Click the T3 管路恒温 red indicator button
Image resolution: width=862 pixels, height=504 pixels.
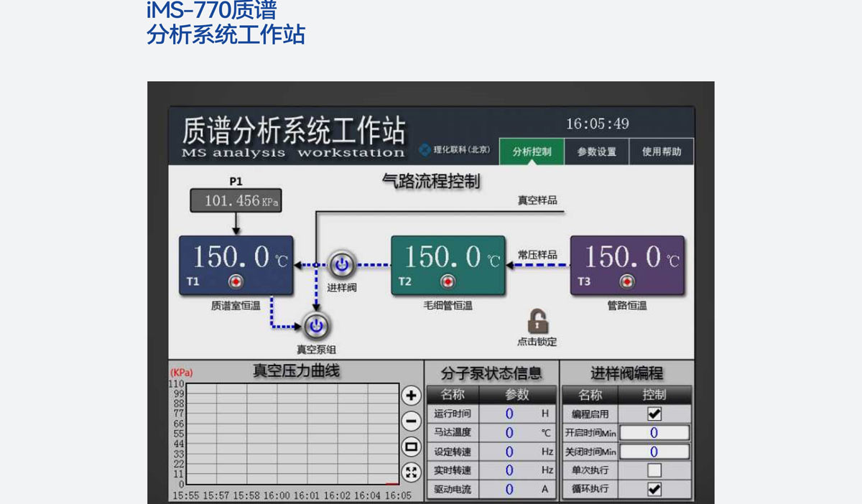point(628,281)
